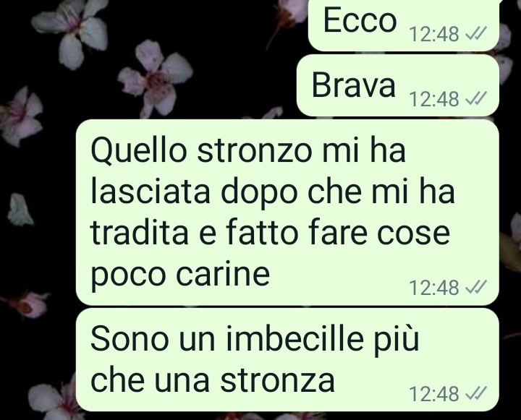Viewport: 521px width, 420px height.
Task: Click the double-check icon on the Ecco message
Action: click(x=476, y=33)
